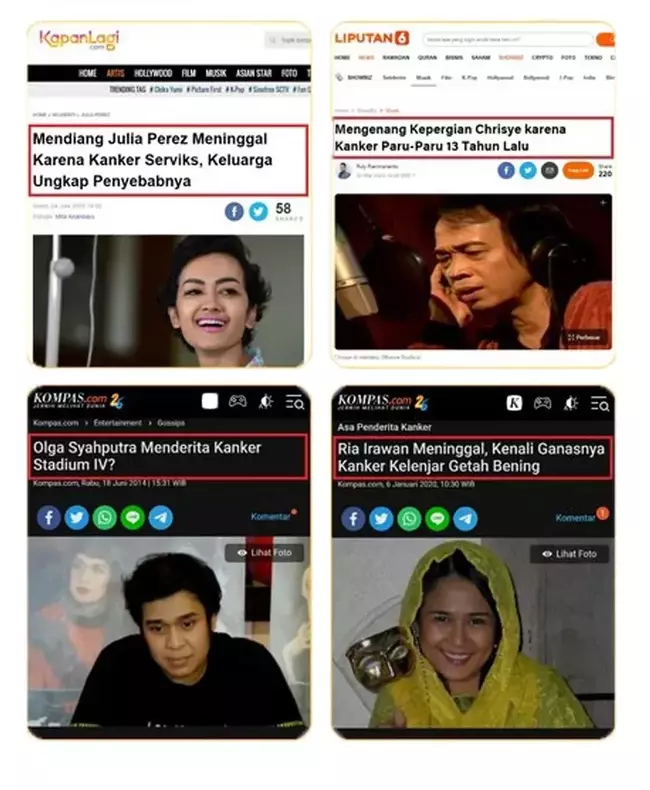This screenshot has height=790, width=650.
Task: Open the games controller icon above Ria Irawan article
Action: (x=542, y=403)
